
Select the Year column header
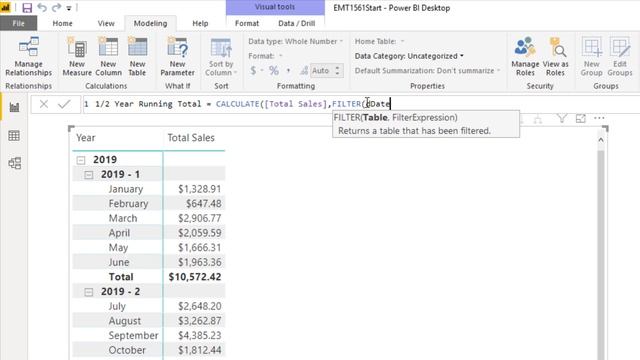click(86, 138)
